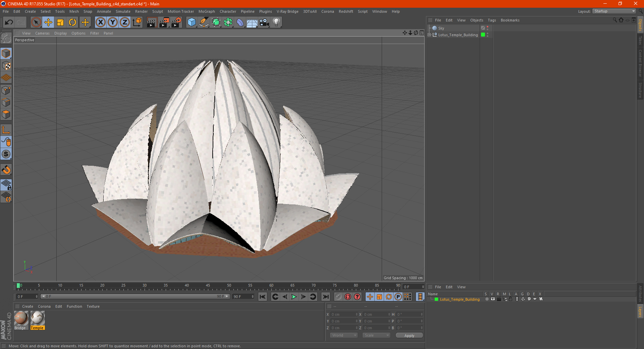Click the green timeline playhead marker
644x349 pixels.
tap(18, 286)
